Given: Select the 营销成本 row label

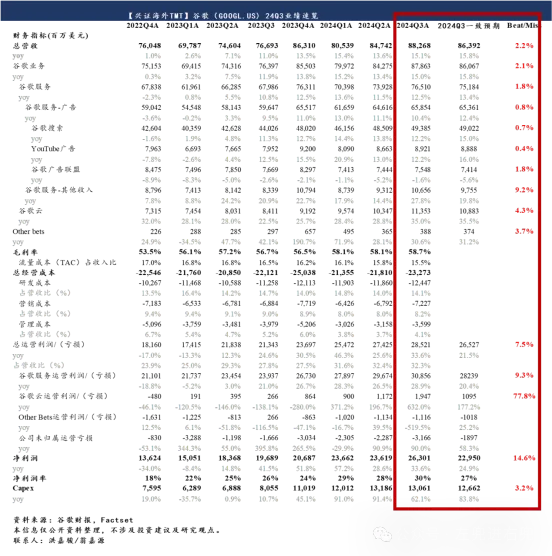Looking at the screenshot, I should [35, 304].
